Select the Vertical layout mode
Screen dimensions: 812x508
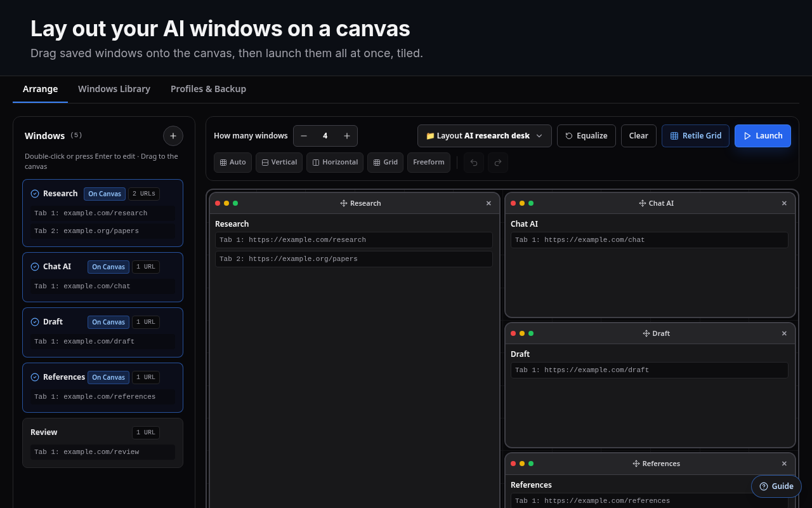[x=279, y=163]
